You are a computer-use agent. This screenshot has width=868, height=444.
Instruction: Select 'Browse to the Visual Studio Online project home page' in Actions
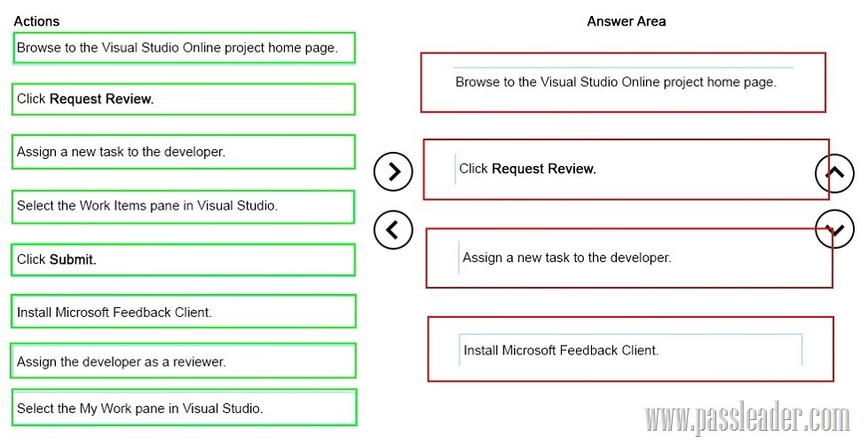click(x=183, y=48)
